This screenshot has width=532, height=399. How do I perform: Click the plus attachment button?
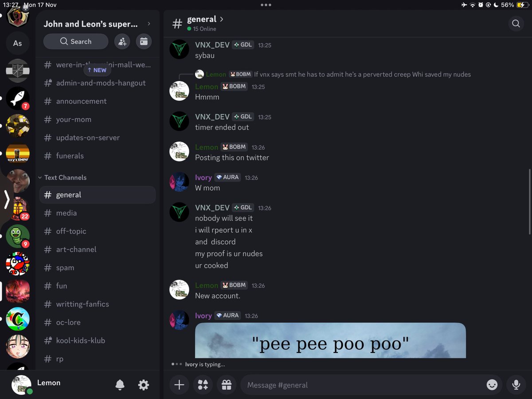[x=179, y=385]
